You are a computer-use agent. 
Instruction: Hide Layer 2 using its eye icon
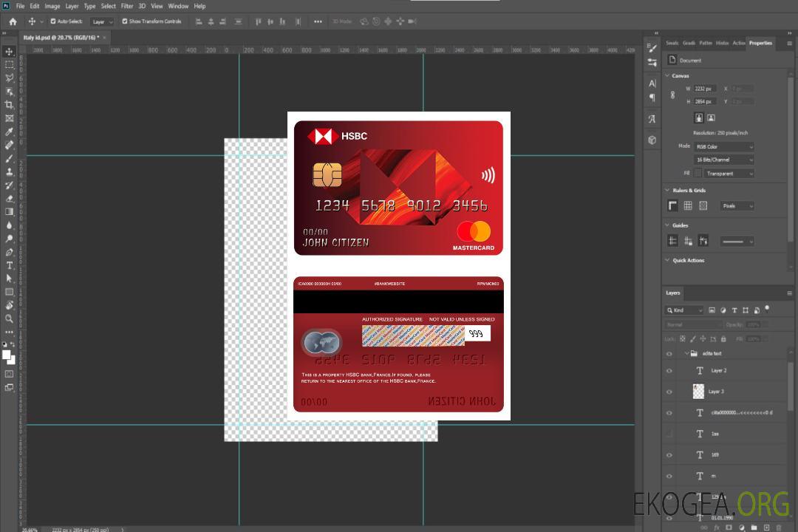pos(669,371)
